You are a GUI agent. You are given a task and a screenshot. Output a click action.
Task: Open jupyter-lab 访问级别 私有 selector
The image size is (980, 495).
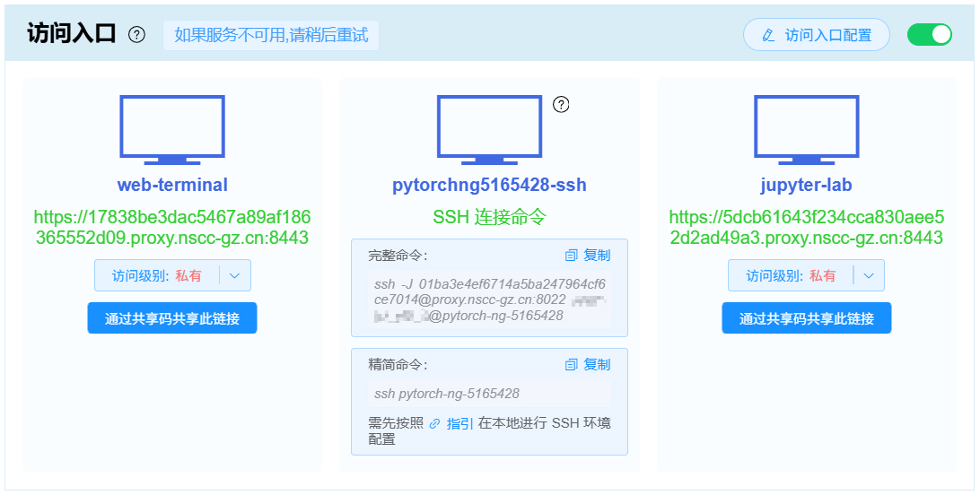pos(791,275)
